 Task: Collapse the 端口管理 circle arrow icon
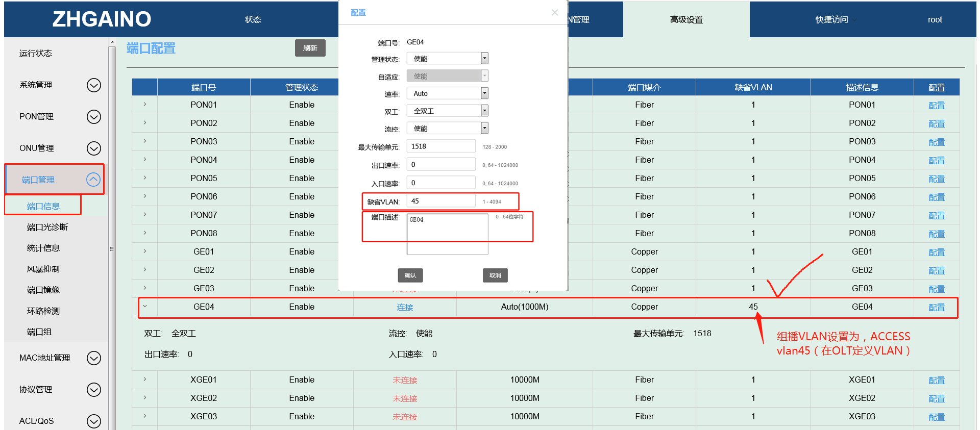93,180
